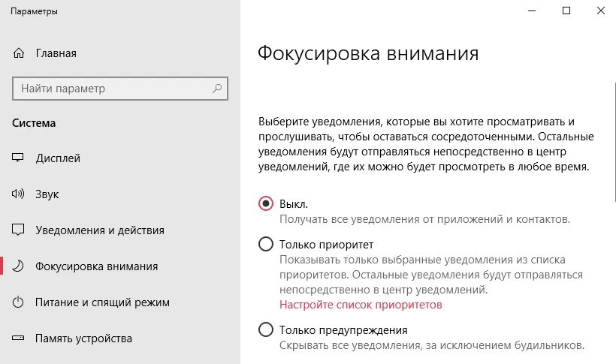Select the "Выкл." radio button
The width and height of the screenshot is (616, 364).
coord(265,203)
